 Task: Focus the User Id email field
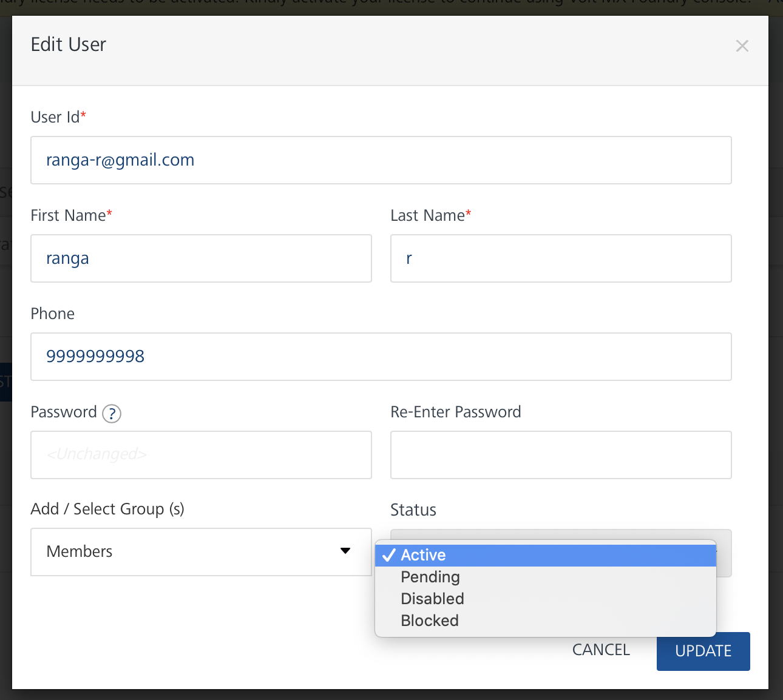point(381,160)
